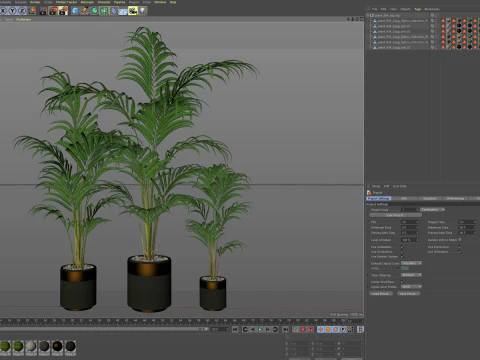Click the rotation keyframe toggle icon
Image resolution: width=480 pixels, height=360 pixels.
click(x=335, y=329)
